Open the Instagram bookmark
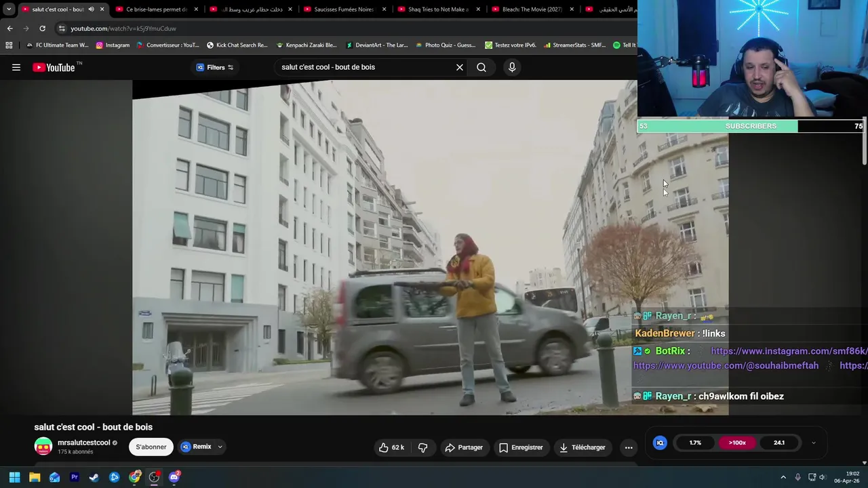 coord(113,45)
